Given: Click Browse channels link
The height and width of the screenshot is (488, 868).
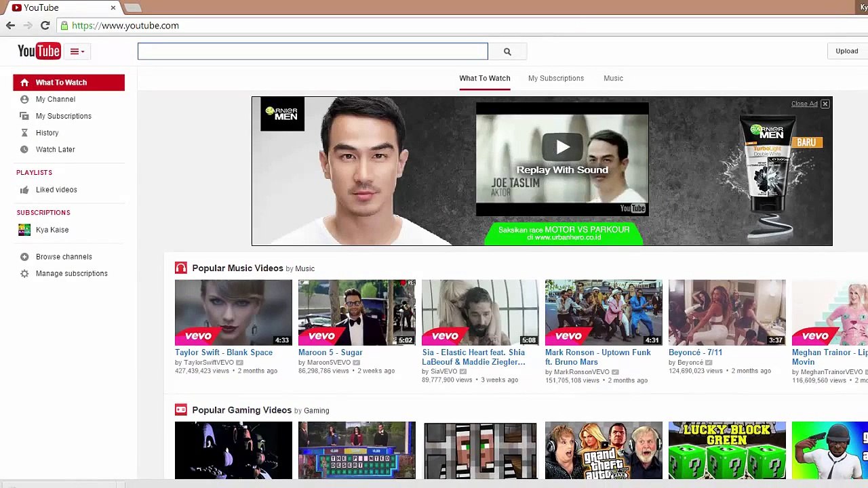Looking at the screenshot, I should [x=64, y=257].
